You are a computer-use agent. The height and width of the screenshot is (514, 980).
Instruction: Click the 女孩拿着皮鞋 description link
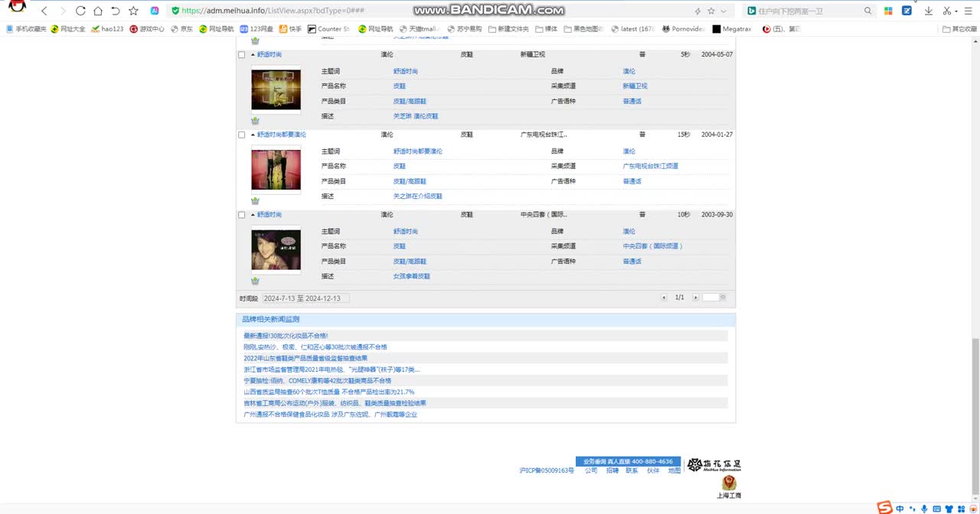pos(412,276)
